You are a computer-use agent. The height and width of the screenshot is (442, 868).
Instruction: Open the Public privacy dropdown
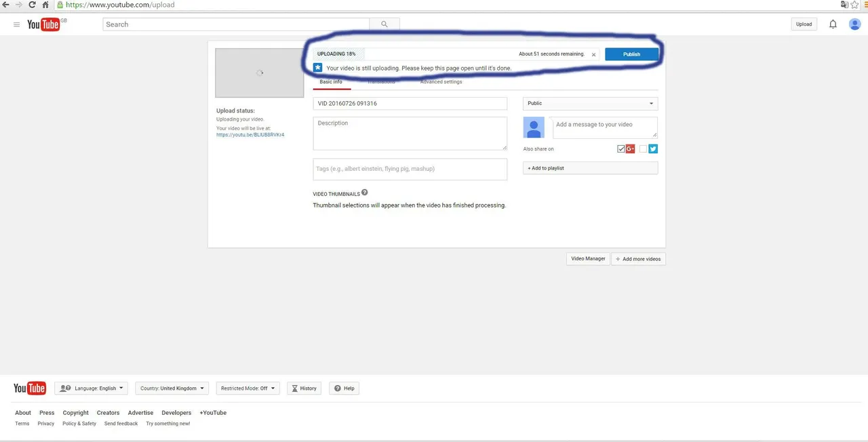[590, 104]
